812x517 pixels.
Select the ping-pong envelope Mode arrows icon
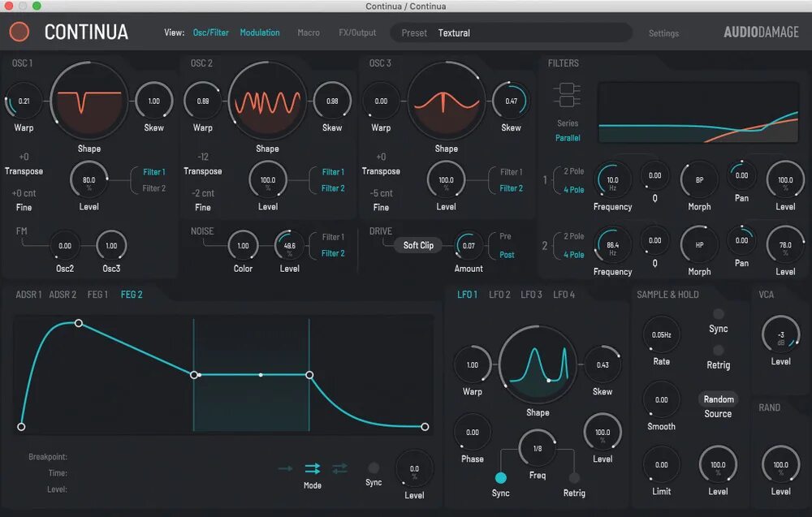coord(339,468)
